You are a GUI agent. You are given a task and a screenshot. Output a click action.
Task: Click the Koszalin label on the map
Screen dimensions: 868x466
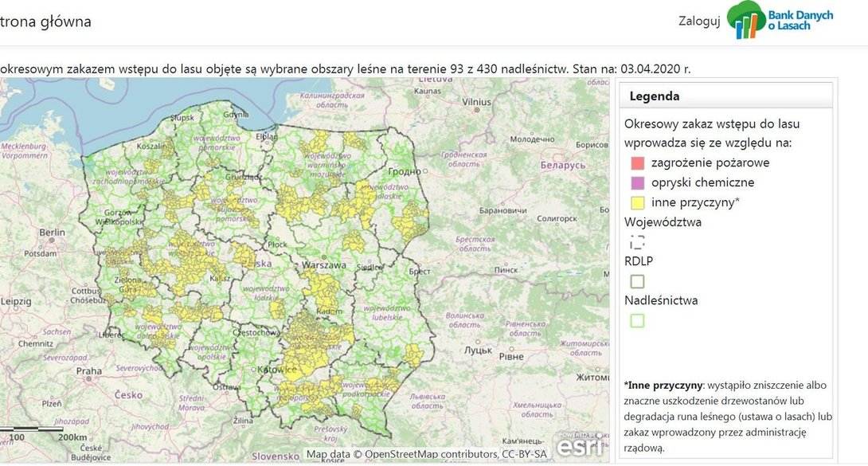(152, 146)
